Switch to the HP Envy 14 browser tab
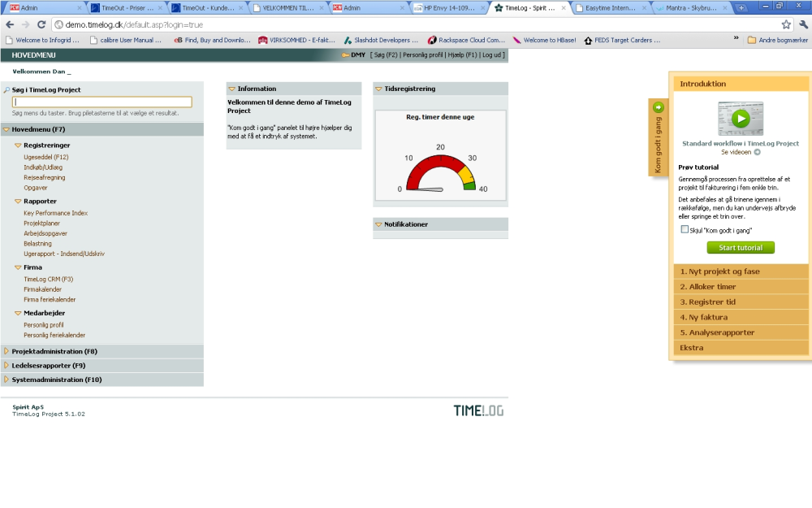Screen dimensions: 812x508 click(448, 8)
